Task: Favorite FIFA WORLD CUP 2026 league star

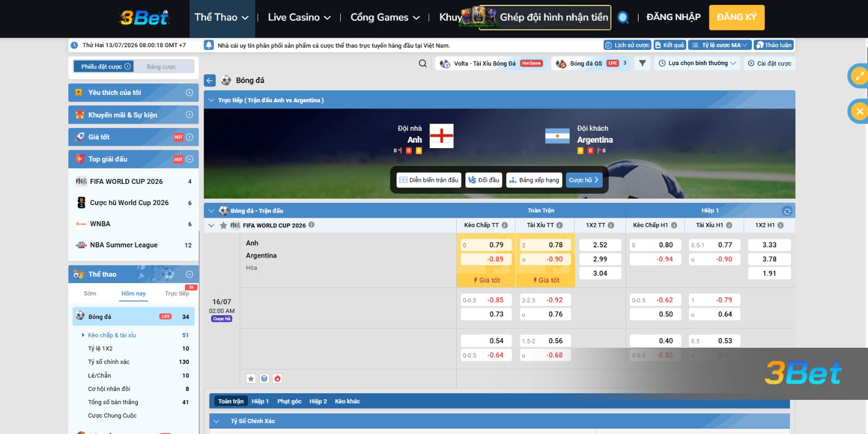Action: [224, 225]
